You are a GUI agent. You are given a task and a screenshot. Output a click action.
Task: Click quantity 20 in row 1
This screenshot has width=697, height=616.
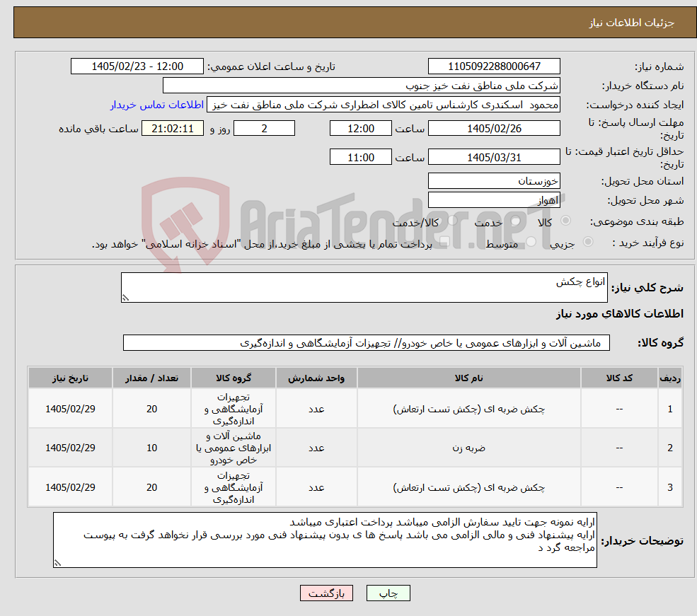(x=151, y=409)
